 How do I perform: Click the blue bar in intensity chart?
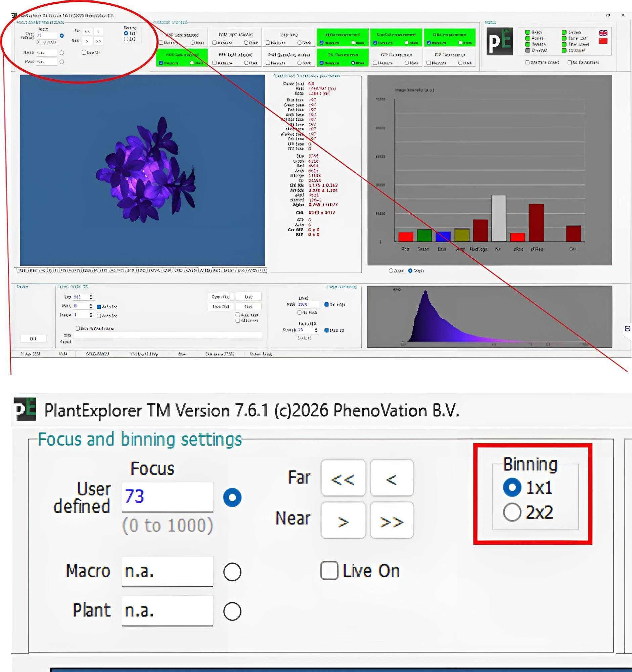pyautogui.click(x=443, y=236)
